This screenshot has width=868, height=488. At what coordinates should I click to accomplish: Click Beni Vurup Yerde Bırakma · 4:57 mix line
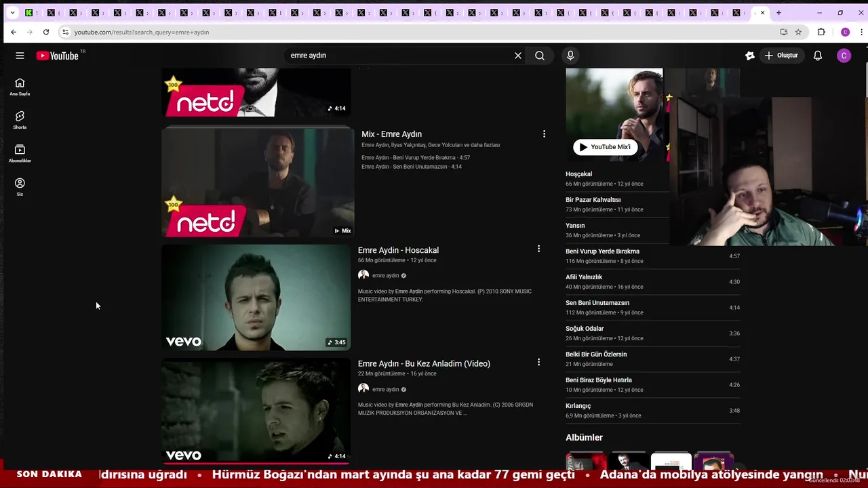click(x=416, y=158)
